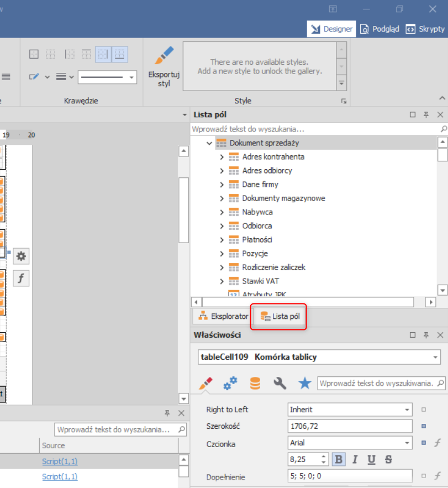The image size is (448, 488).
Task: Open the Right to Left dropdown
Action: [407, 410]
